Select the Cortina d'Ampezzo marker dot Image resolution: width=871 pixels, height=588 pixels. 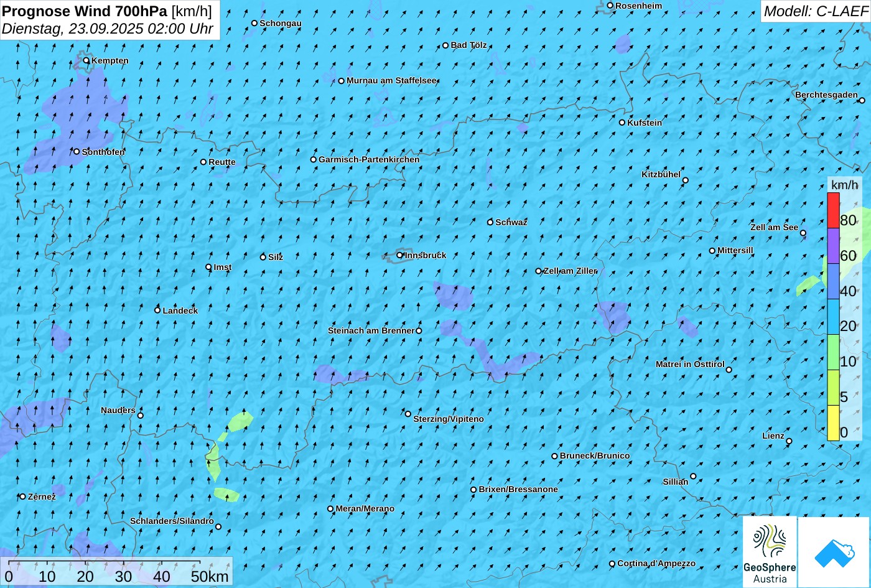612,564
